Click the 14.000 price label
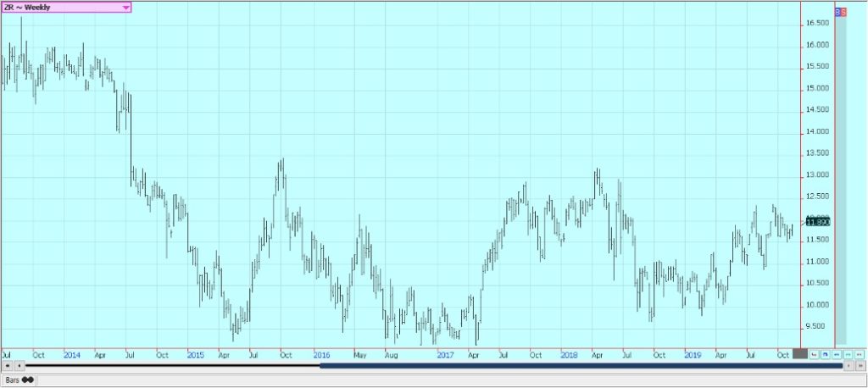868x388 pixels. (817, 131)
